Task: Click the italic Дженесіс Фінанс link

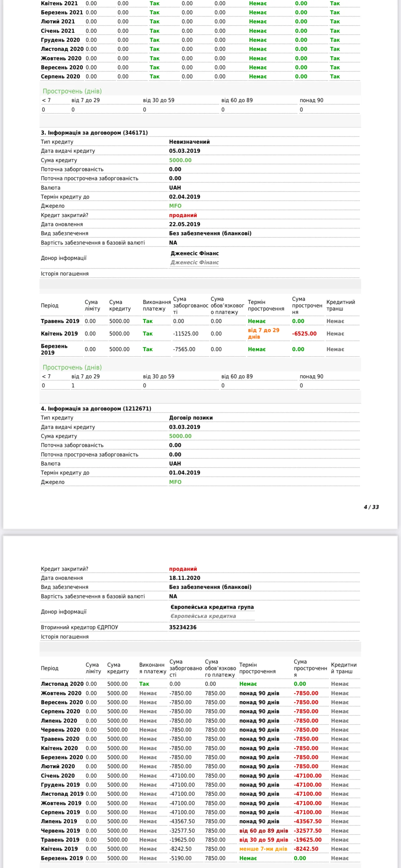Action: pyautogui.click(x=195, y=262)
